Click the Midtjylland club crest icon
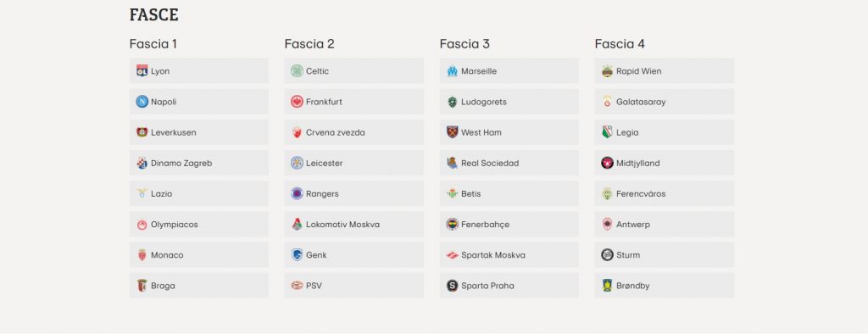 pos(607,163)
